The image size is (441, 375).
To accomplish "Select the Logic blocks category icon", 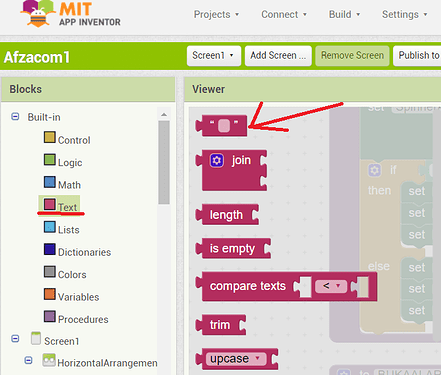I will click(x=50, y=159).
